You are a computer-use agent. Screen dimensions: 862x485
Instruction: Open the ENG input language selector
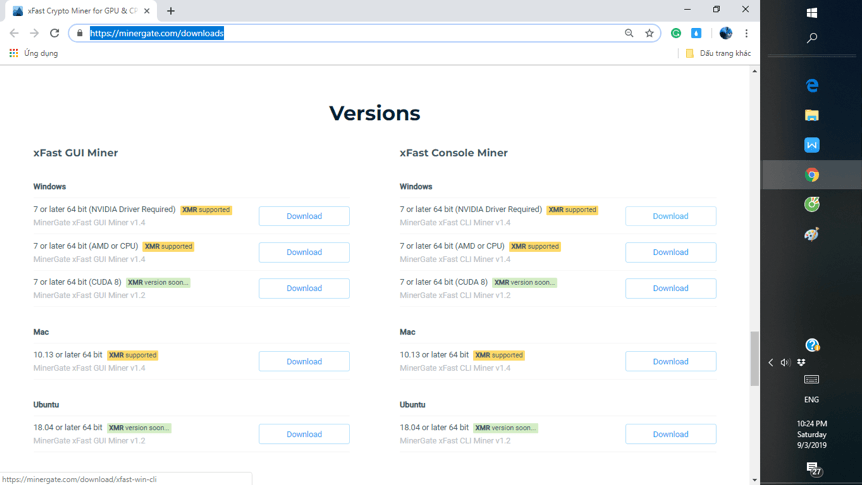tap(812, 399)
